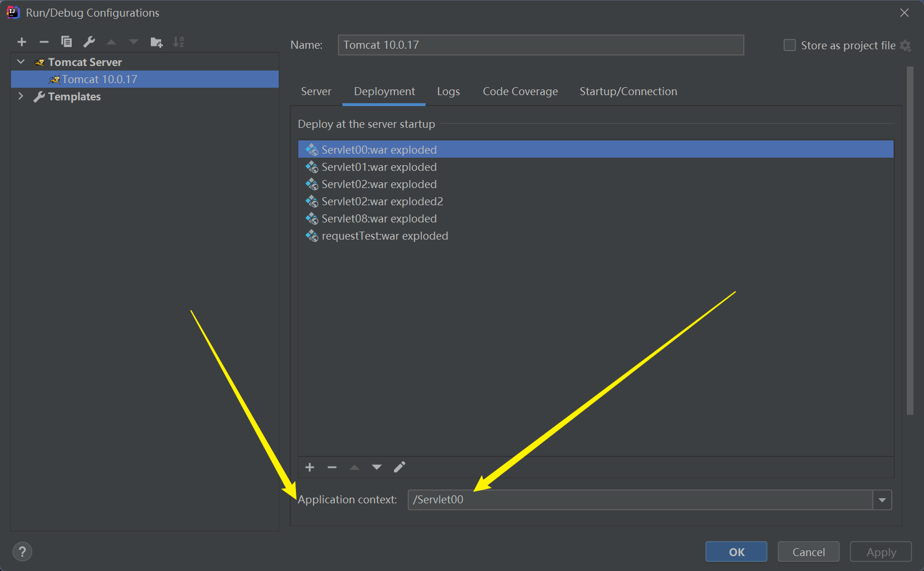924x571 pixels.
Task: Remove the selected run configuration
Action: [x=44, y=42]
